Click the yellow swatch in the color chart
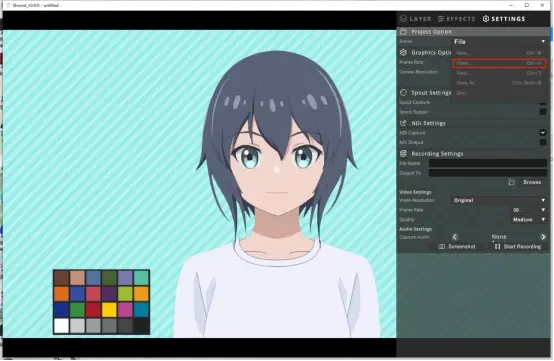Viewport: 554px width, 361px height. coord(109,310)
